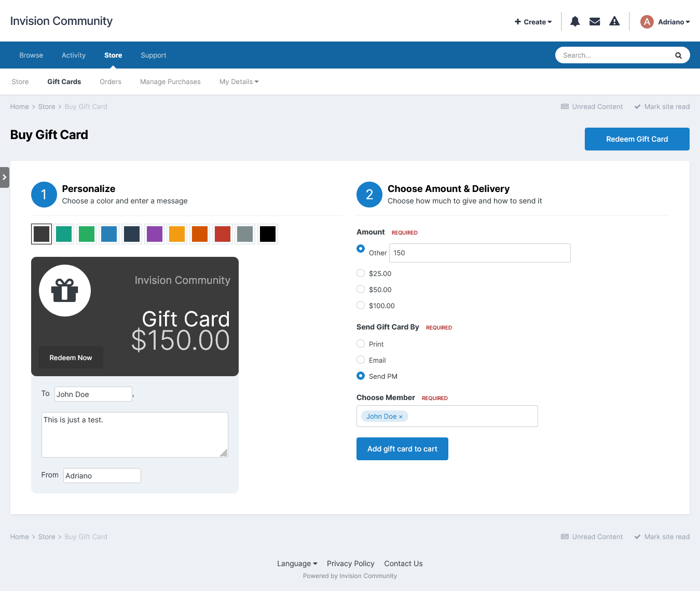Click Home in the top breadcrumb
The image size is (700, 591).
click(x=20, y=106)
